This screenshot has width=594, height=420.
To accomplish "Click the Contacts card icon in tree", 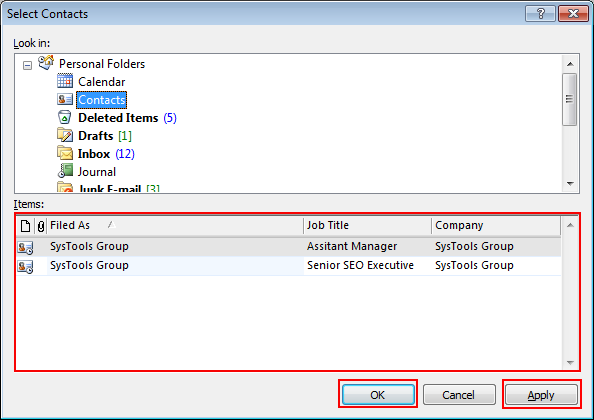I will pos(65,99).
